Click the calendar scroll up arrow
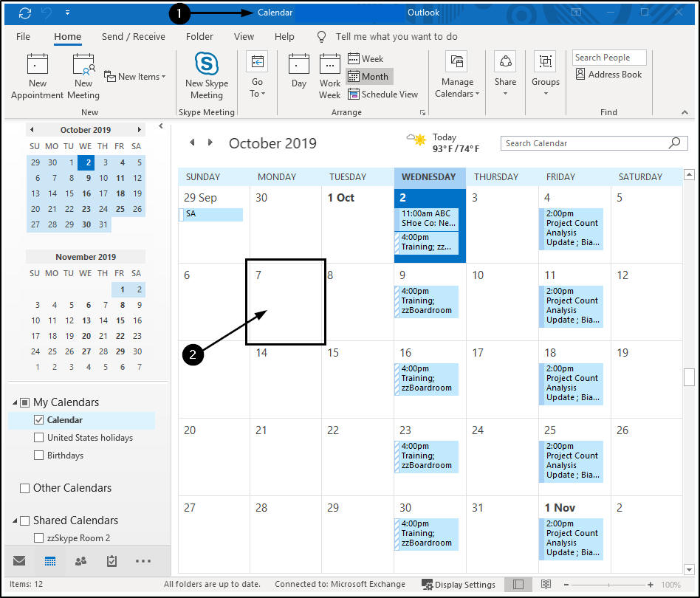The image size is (700, 598). 689,174
